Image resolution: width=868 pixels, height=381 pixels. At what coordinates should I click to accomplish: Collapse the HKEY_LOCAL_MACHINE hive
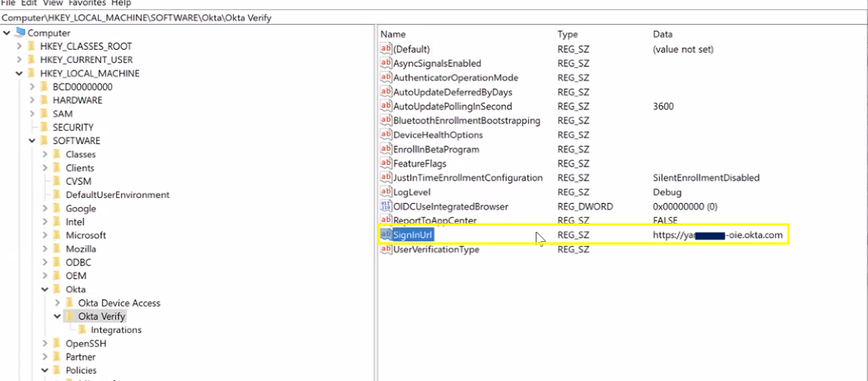point(19,73)
